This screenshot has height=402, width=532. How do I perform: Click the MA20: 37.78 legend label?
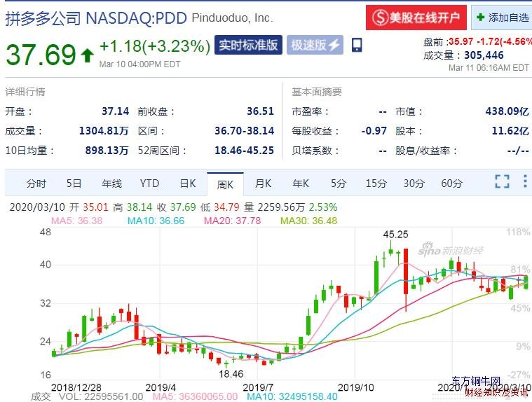[233, 221]
